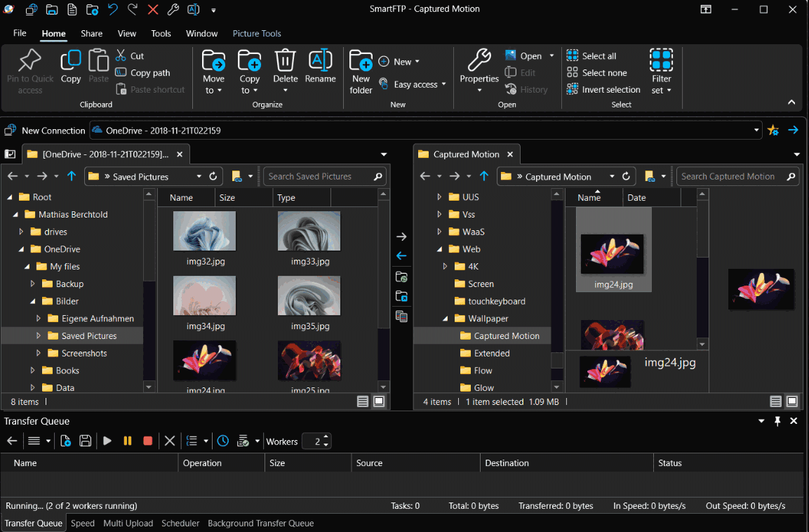The width and height of the screenshot is (809, 532).
Task: Start the transfer queue with the play icon
Action: pos(107,441)
